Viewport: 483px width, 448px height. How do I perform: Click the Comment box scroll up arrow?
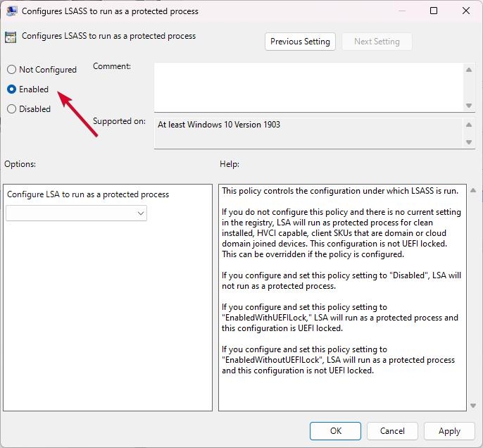(x=469, y=70)
